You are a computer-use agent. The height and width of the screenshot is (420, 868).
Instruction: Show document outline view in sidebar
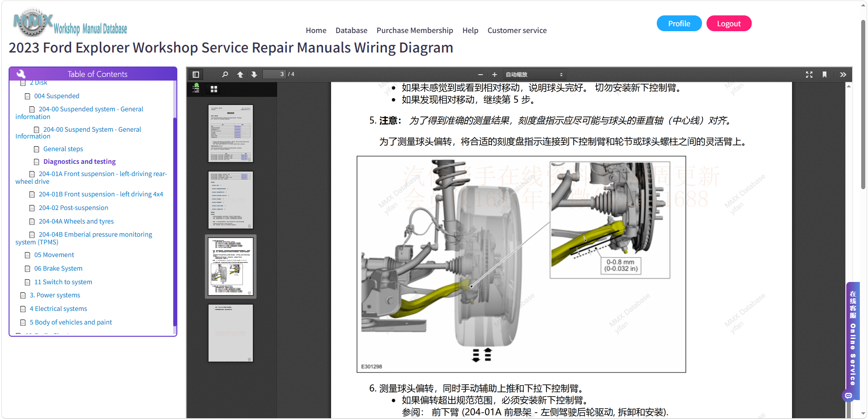[x=196, y=88]
